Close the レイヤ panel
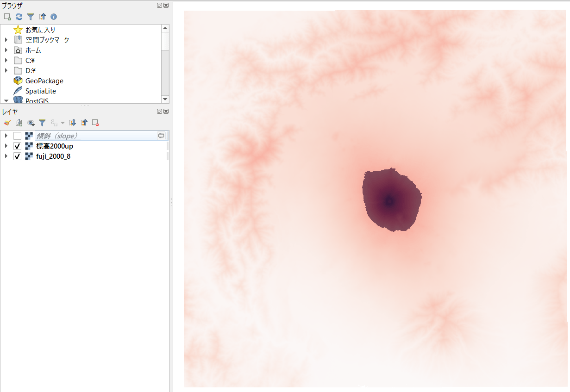The width and height of the screenshot is (570, 392). point(166,112)
